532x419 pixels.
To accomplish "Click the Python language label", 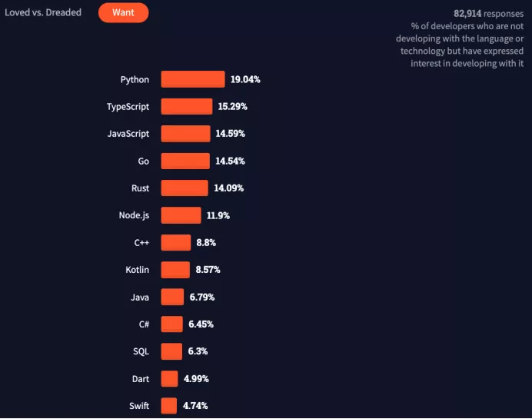I will click(x=135, y=80).
